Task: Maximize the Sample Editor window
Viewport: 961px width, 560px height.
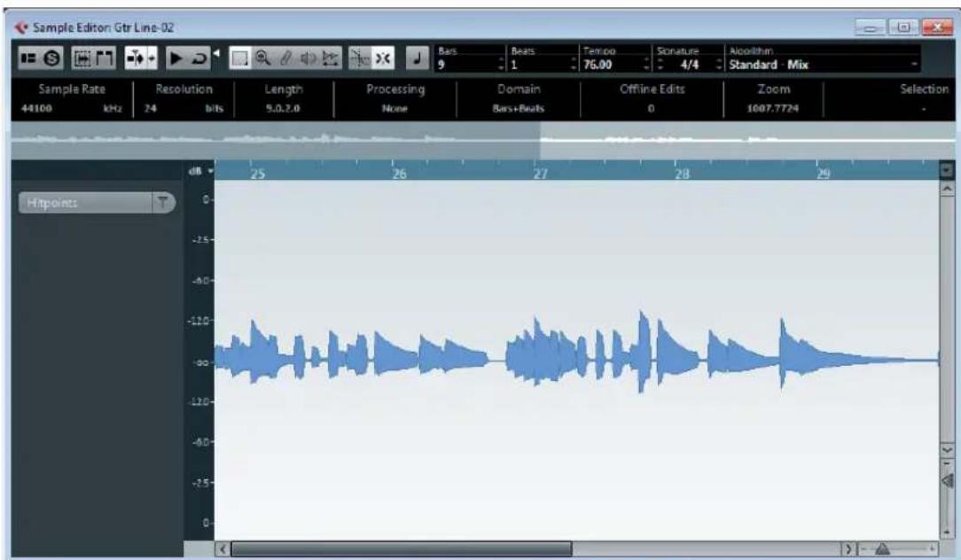Action: point(902,27)
